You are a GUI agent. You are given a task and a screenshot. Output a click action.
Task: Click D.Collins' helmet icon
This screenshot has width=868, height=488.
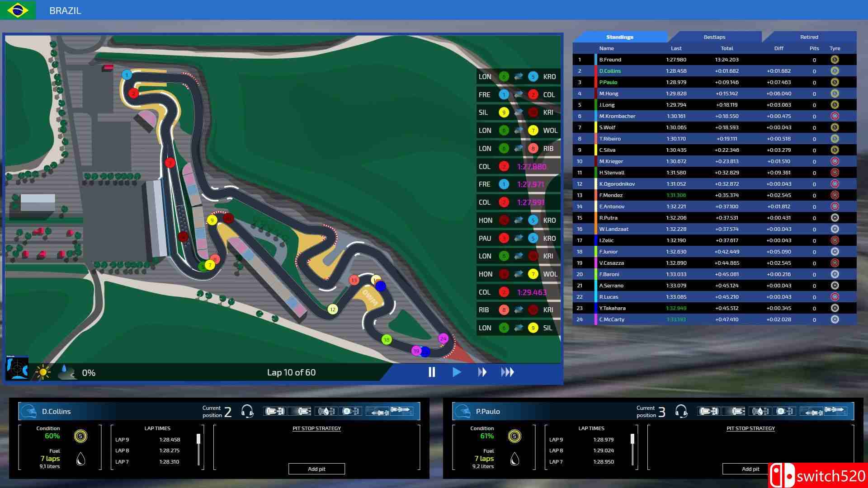tap(29, 411)
